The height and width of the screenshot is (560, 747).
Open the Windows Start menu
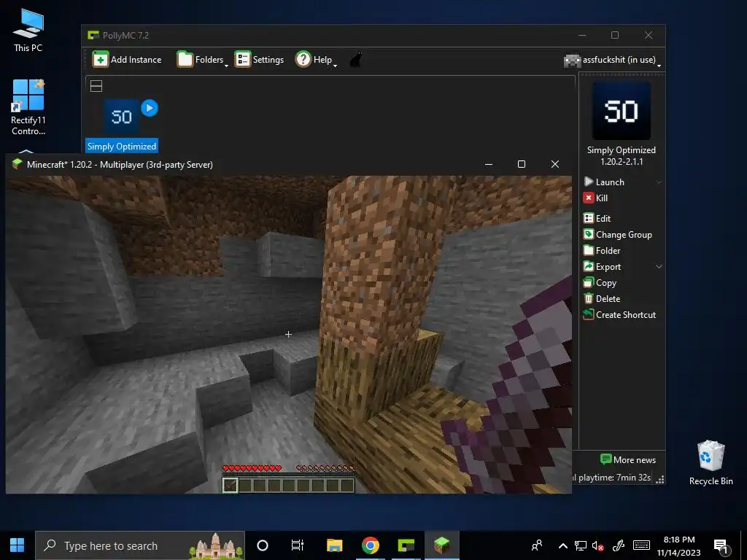(x=18, y=545)
